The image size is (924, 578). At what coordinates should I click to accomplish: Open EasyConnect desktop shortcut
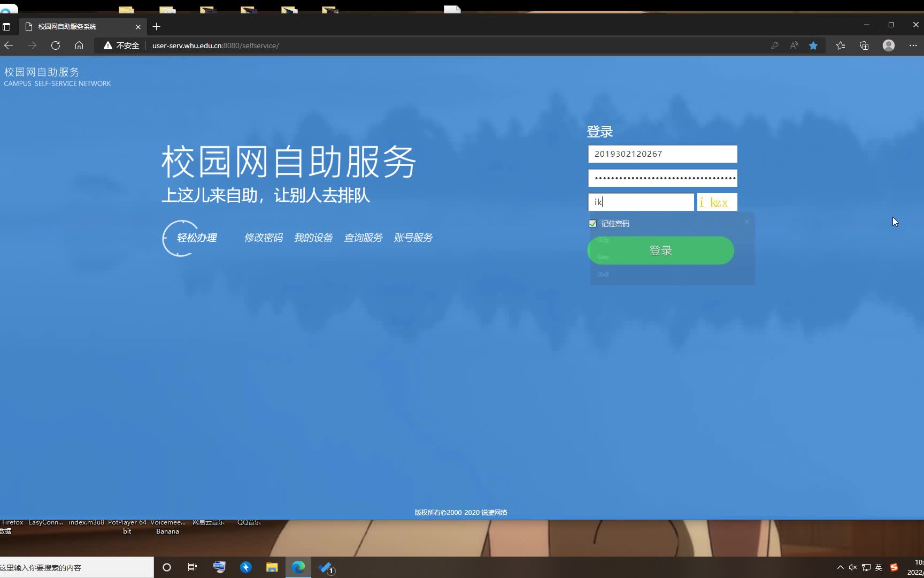pos(45,523)
